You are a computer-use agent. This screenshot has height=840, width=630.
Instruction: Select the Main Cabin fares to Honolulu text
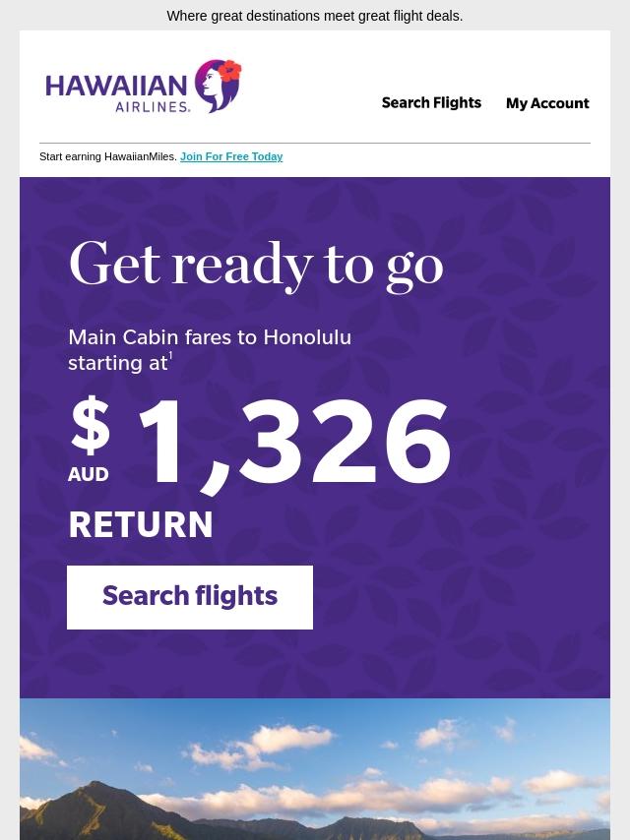[x=210, y=337]
